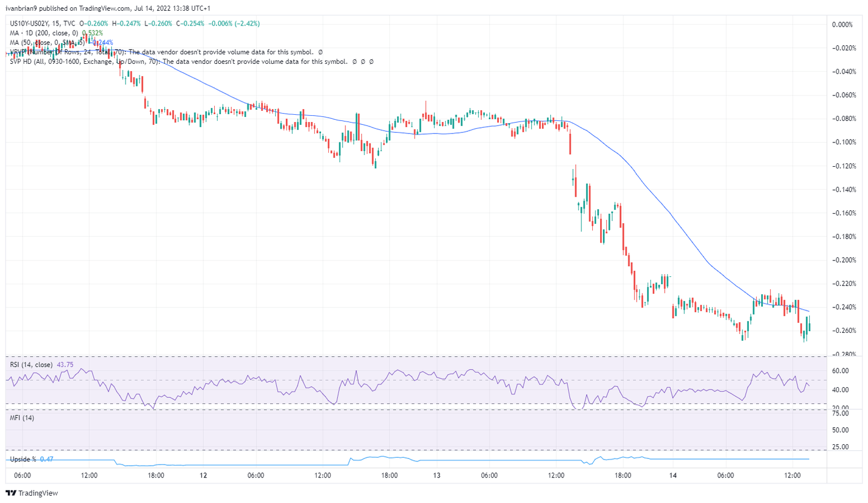Click the −0.140% price axis label

click(844, 190)
